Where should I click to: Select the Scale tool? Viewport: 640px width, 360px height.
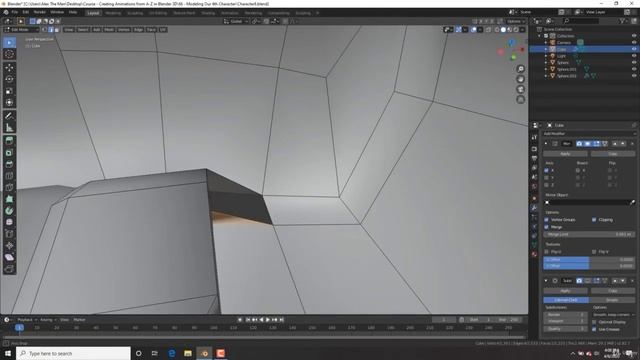click(x=9, y=91)
